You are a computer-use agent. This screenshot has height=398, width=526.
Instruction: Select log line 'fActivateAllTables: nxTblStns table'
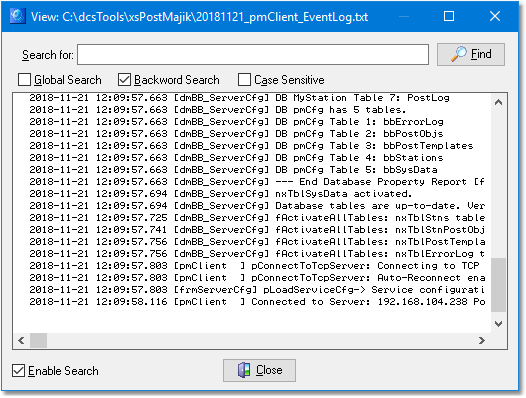tap(257, 218)
